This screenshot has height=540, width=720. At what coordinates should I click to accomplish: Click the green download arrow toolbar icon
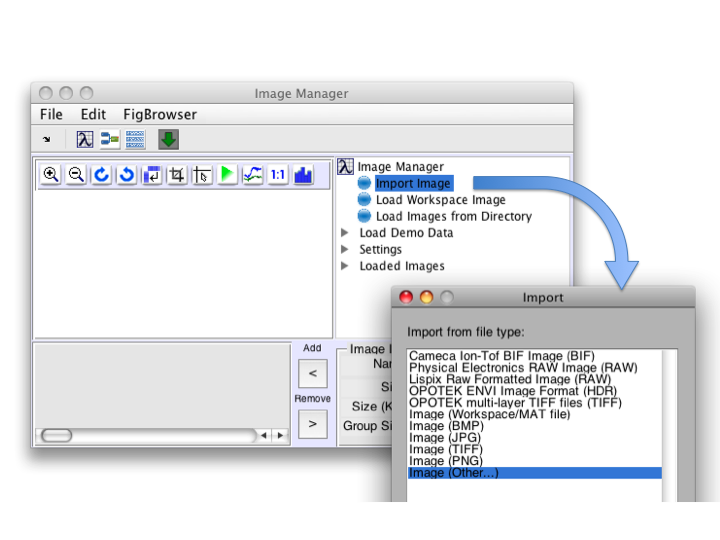tap(168, 139)
